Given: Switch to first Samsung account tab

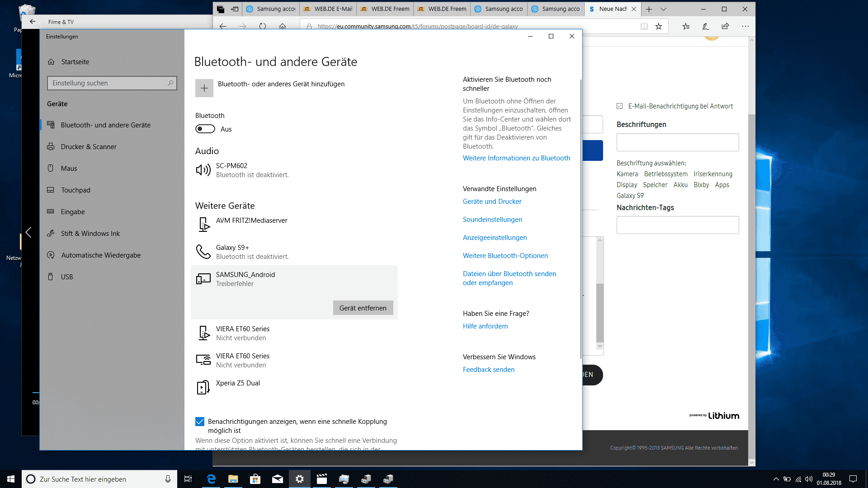Looking at the screenshot, I should coord(271,9).
